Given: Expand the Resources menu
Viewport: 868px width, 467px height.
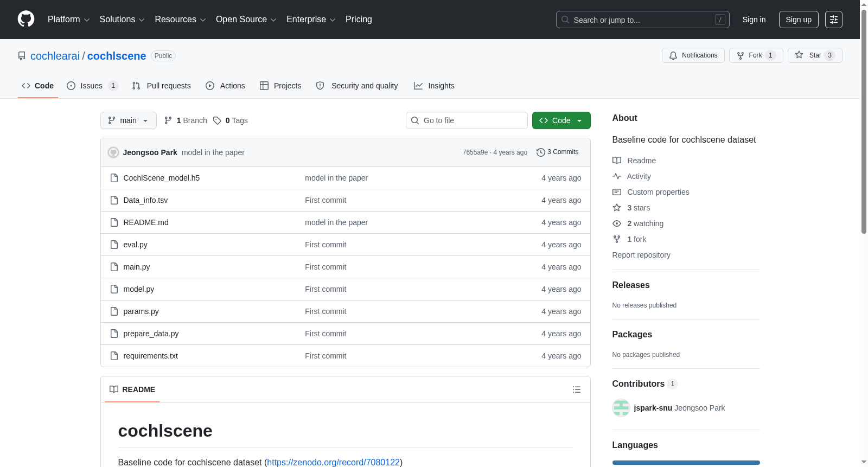Looking at the screenshot, I should coord(180,20).
